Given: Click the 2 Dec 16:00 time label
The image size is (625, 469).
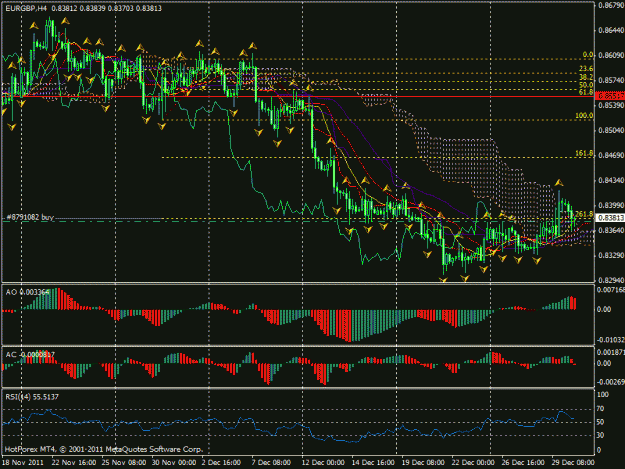Looking at the screenshot, I should 220,463.
